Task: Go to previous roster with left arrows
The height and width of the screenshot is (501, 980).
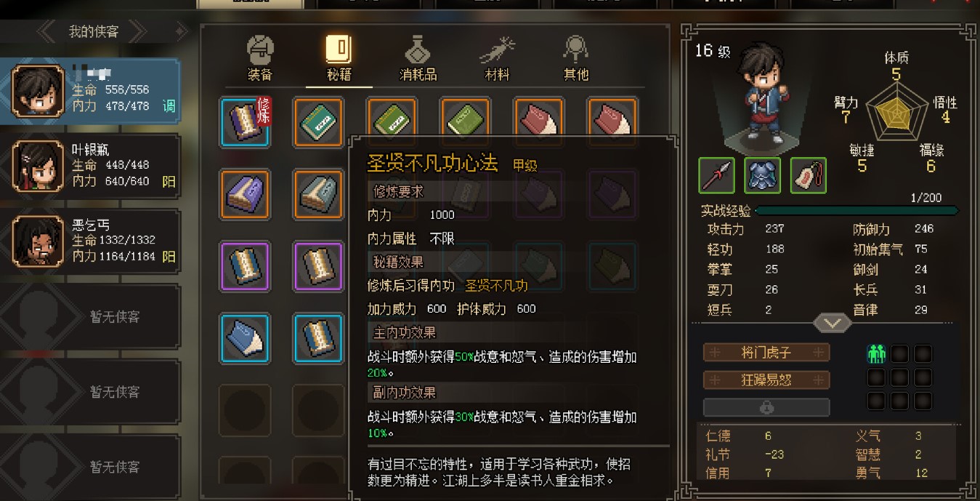Action: (x=46, y=31)
